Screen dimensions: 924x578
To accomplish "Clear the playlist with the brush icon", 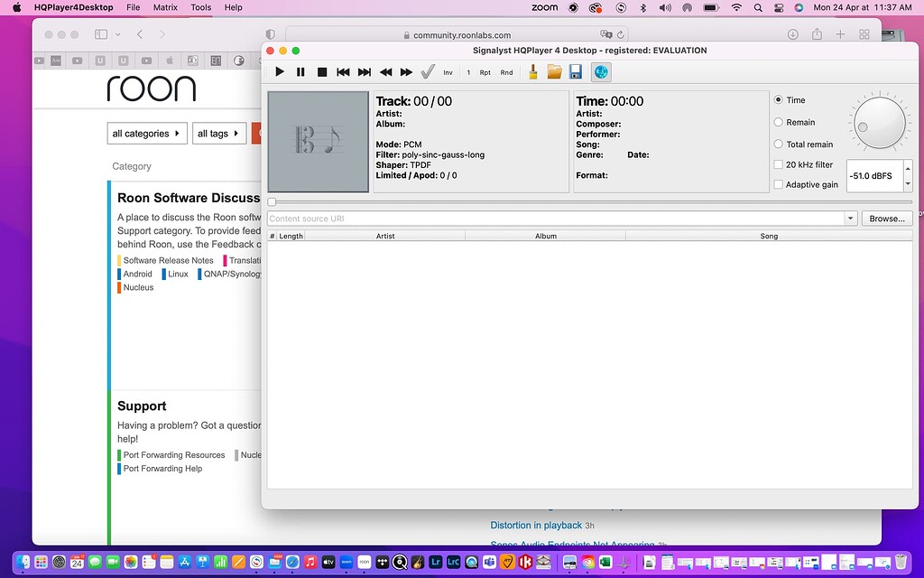I will pyautogui.click(x=533, y=72).
